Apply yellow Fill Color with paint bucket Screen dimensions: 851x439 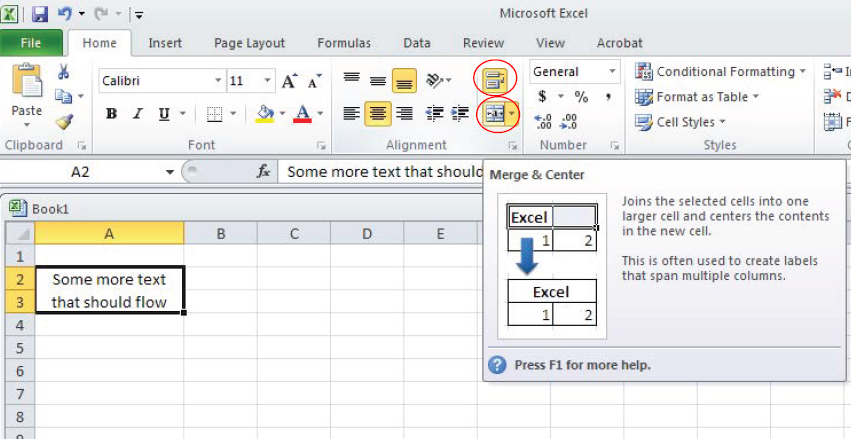pos(265,114)
